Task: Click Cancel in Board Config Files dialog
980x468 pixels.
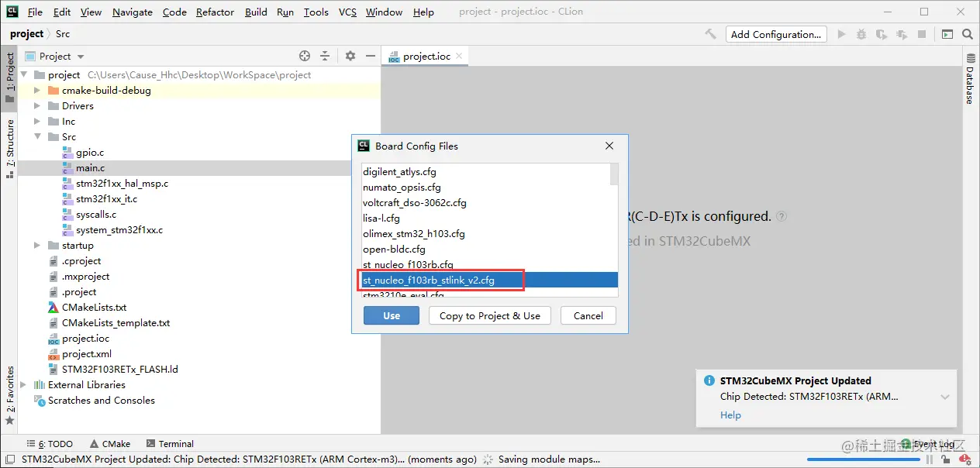Action: coord(588,315)
